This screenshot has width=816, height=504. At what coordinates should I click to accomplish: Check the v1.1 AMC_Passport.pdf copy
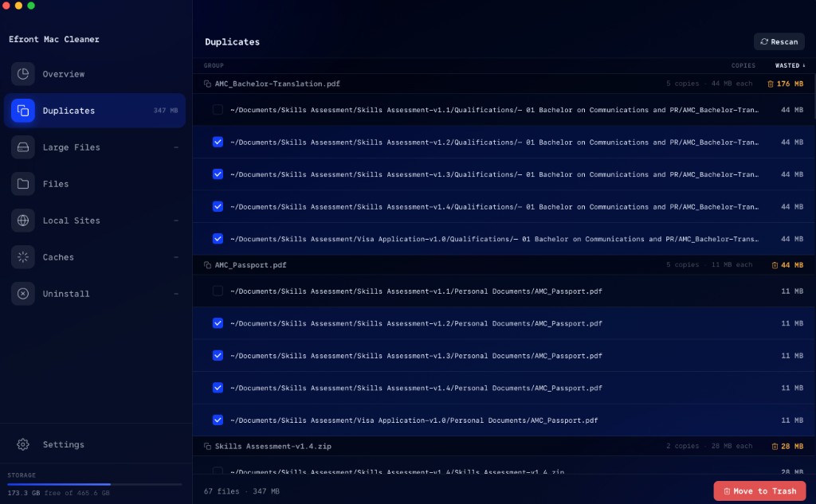(218, 291)
